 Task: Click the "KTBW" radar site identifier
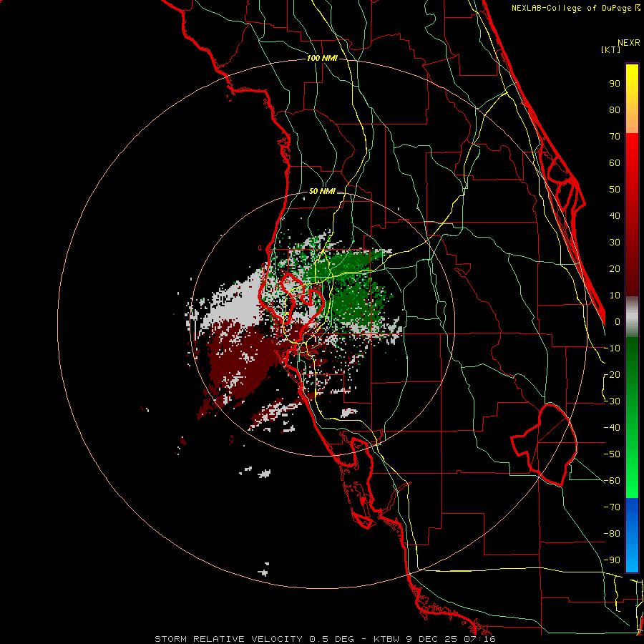386,639
